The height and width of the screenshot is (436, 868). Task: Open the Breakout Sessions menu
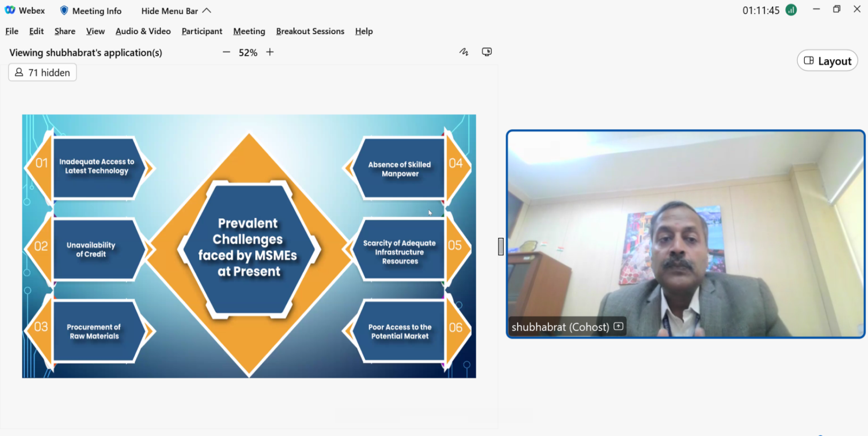pyautogui.click(x=310, y=31)
